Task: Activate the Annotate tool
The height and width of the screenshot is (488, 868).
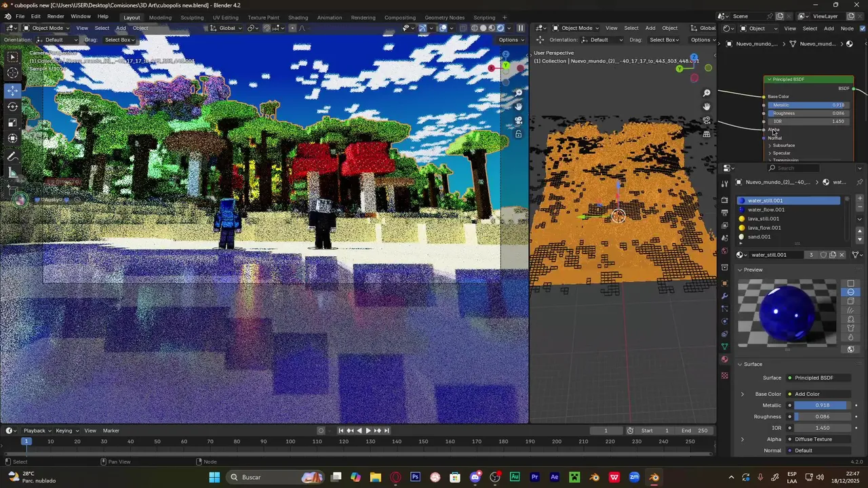Action: [13, 157]
